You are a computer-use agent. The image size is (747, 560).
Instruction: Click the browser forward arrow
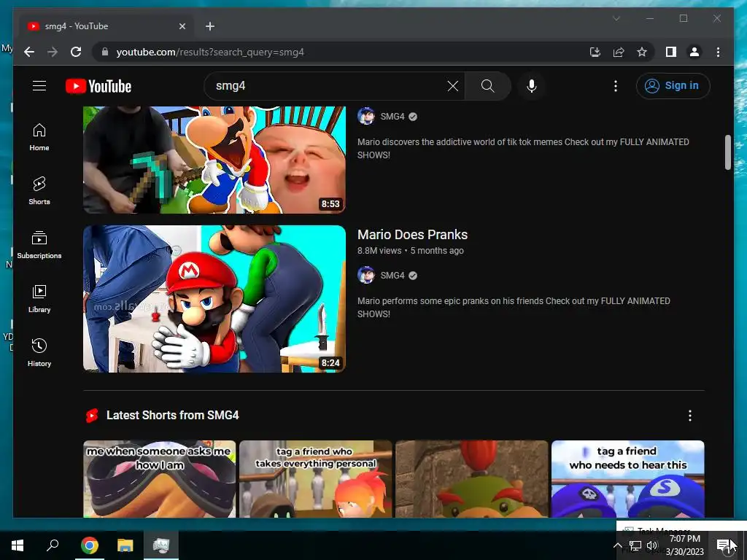click(53, 52)
